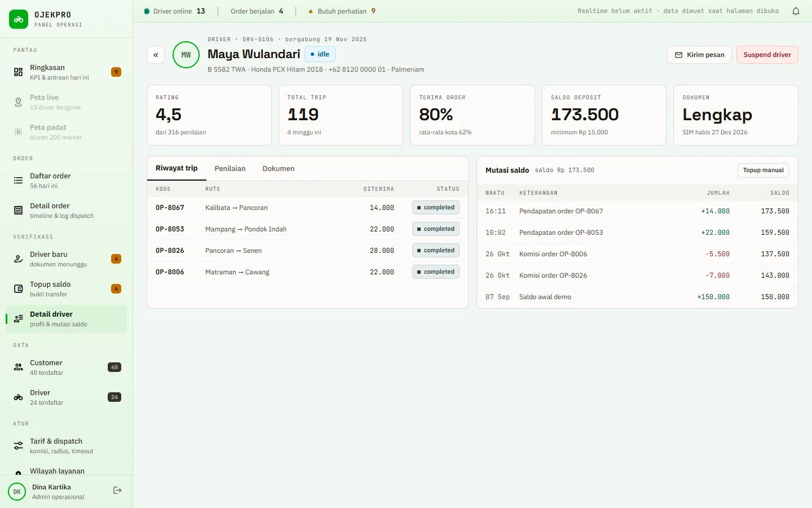Send a message with Kirim pesan
The width and height of the screenshot is (812, 508).
pos(700,55)
